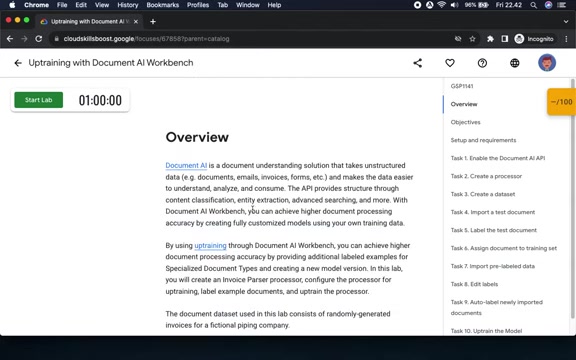576x360 pixels.
Task: Open Chrome extensions puzzle icon
Action: (490, 39)
